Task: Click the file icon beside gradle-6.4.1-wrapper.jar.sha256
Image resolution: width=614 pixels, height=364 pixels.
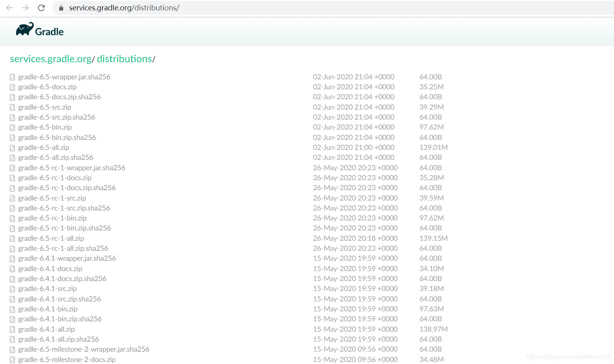Action: point(12,258)
